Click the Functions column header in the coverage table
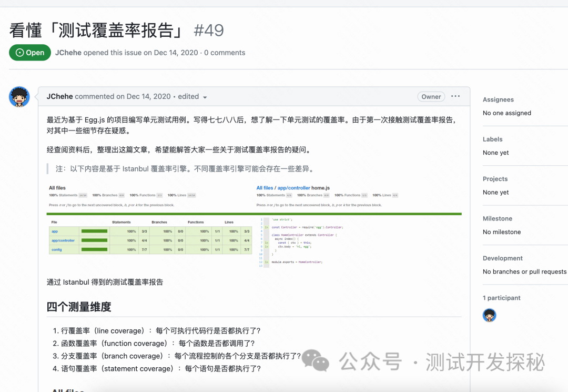 click(196, 222)
